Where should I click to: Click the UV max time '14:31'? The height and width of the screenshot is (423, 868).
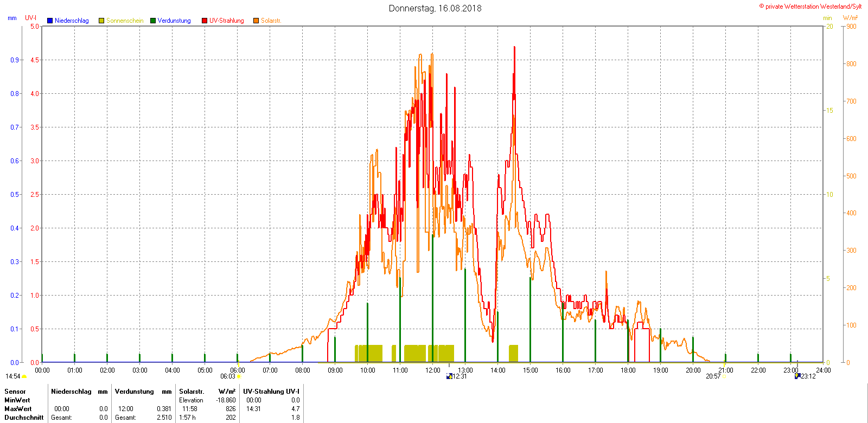(x=254, y=409)
